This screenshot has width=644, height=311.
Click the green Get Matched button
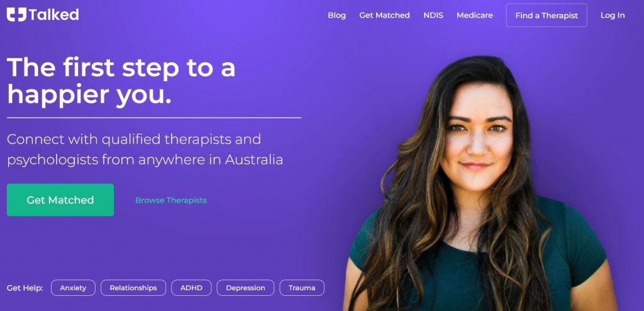[60, 200]
